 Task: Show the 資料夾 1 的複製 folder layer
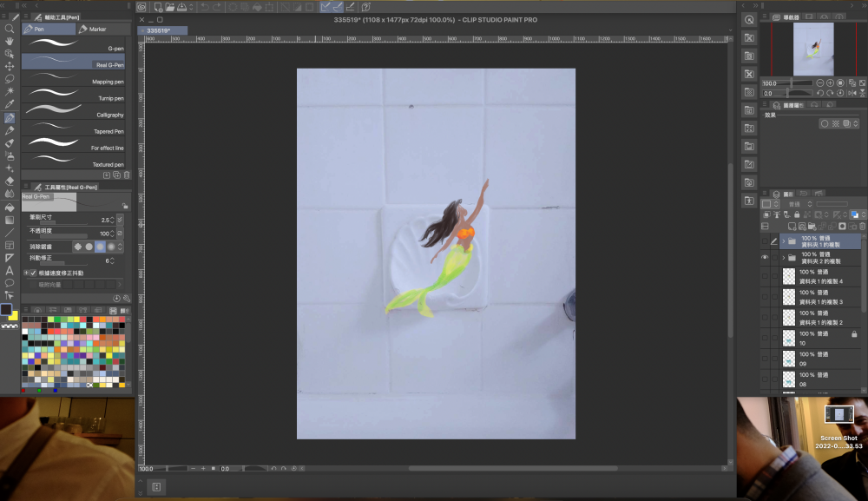click(x=765, y=241)
